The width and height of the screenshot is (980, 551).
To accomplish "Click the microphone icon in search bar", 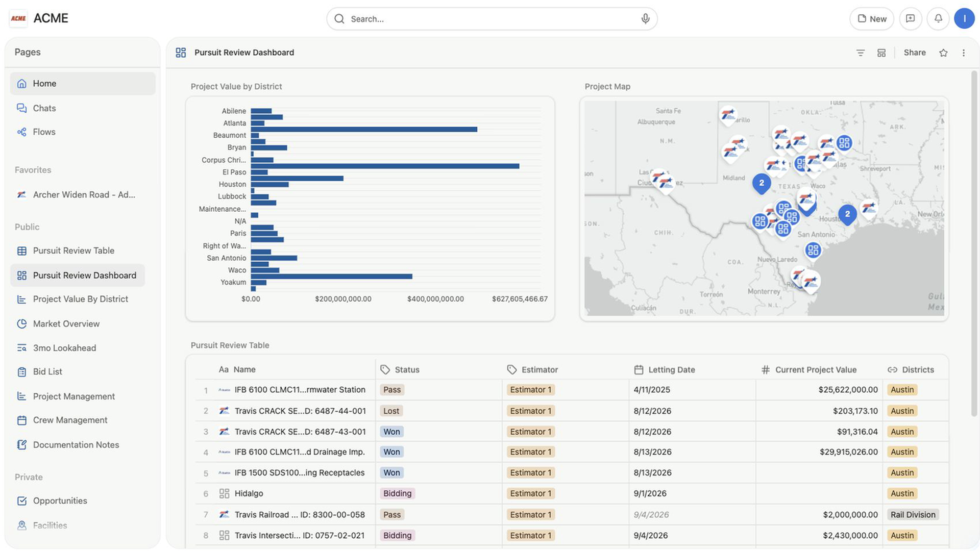I will (645, 19).
